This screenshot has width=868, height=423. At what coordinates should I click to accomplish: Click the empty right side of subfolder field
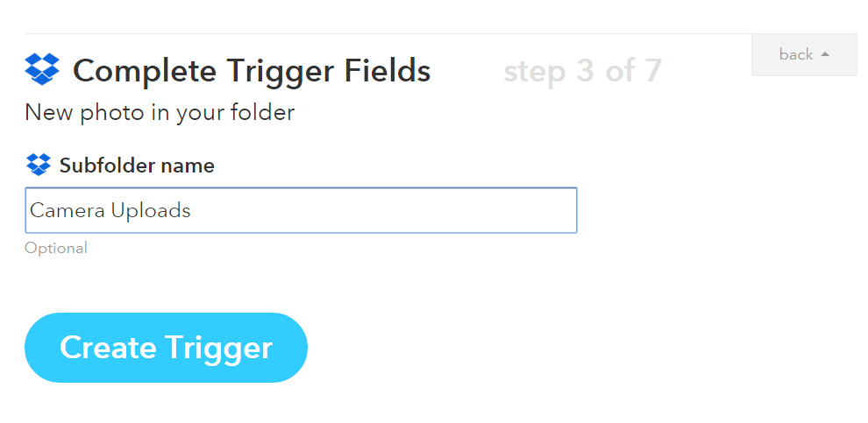[x=388, y=210]
